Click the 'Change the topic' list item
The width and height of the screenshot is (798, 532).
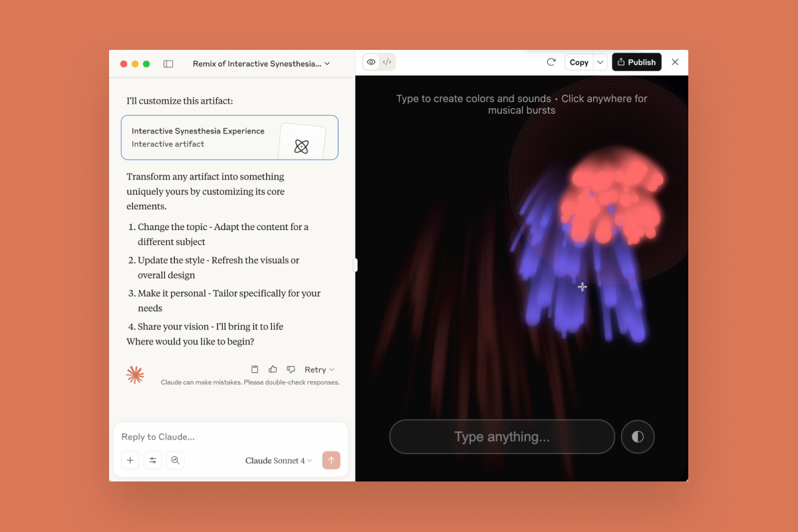click(x=223, y=234)
